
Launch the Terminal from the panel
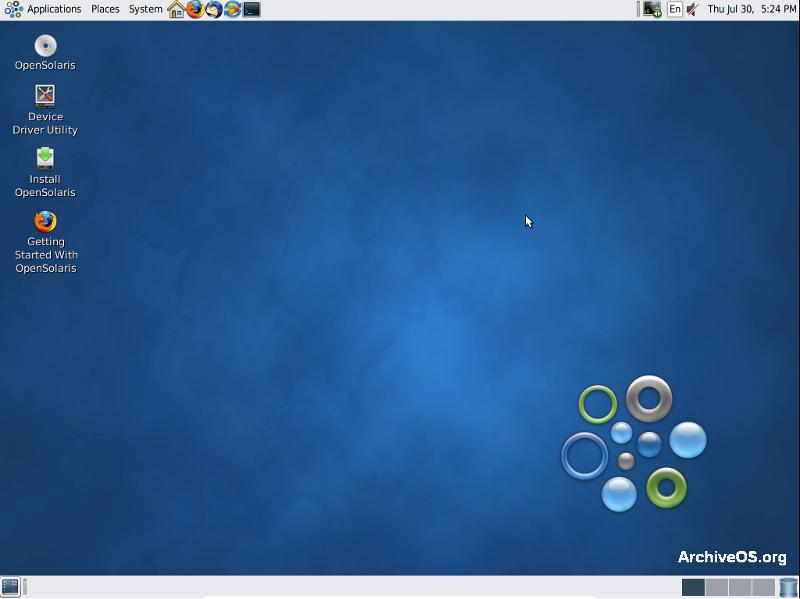[252, 9]
